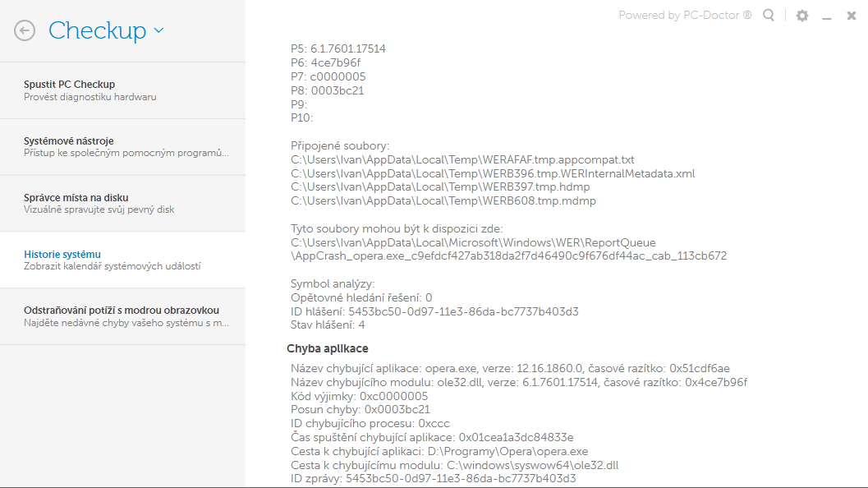
Task: Expand the Checkup title dropdown chevron
Action: pos(159,31)
